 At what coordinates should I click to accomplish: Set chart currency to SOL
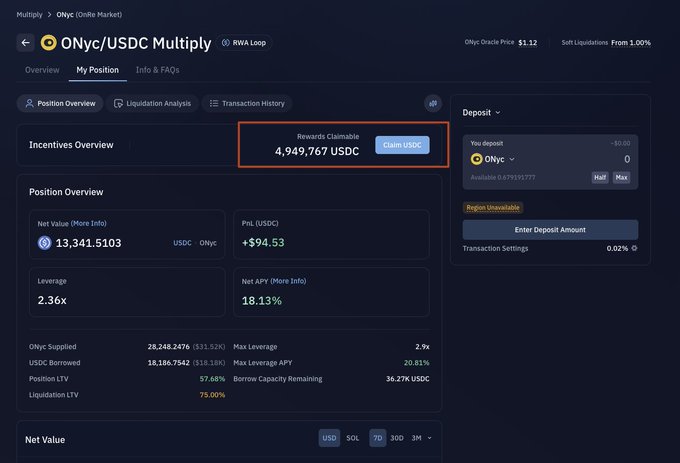click(x=353, y=438)
